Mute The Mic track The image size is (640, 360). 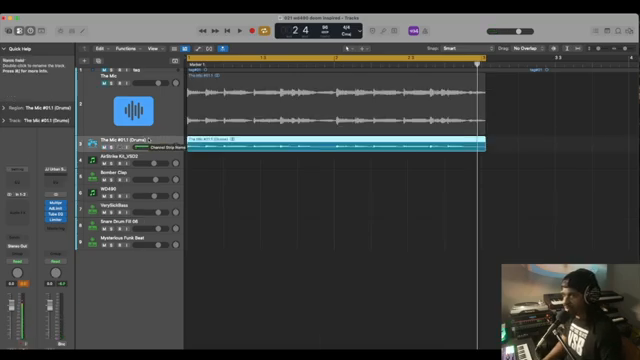(104, 83)
